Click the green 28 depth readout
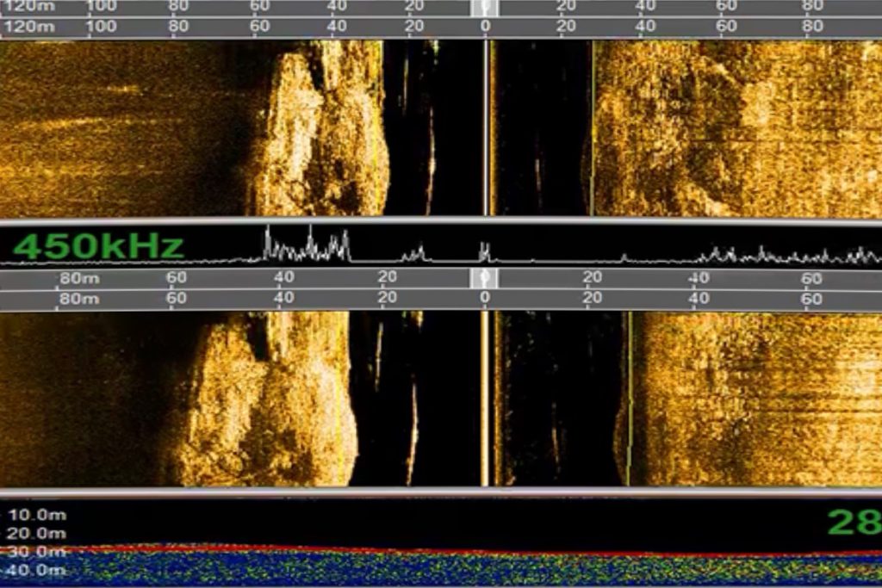Screen dimensions: 882x588 click(854, 522)
